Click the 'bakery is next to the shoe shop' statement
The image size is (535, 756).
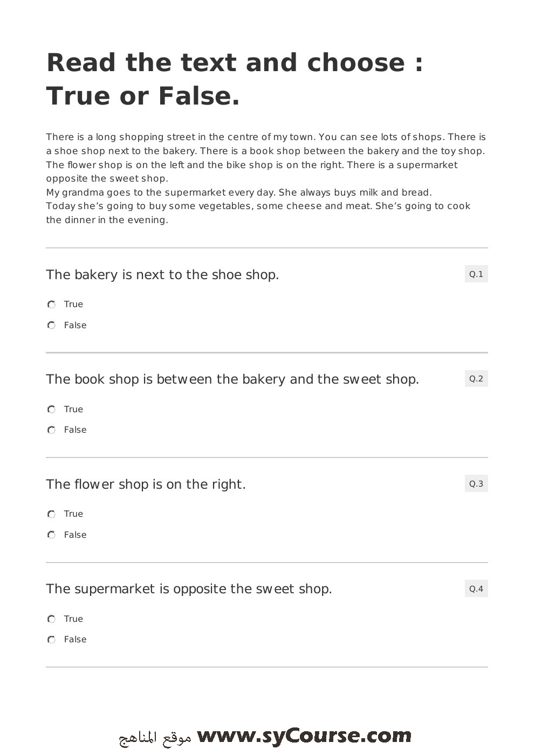[162, 275]
